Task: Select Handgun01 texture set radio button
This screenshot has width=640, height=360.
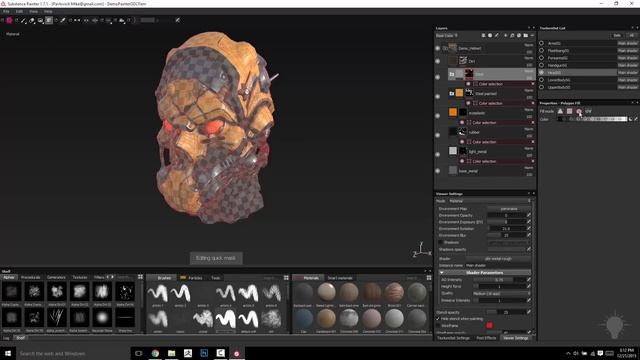Action: [542, 65]
